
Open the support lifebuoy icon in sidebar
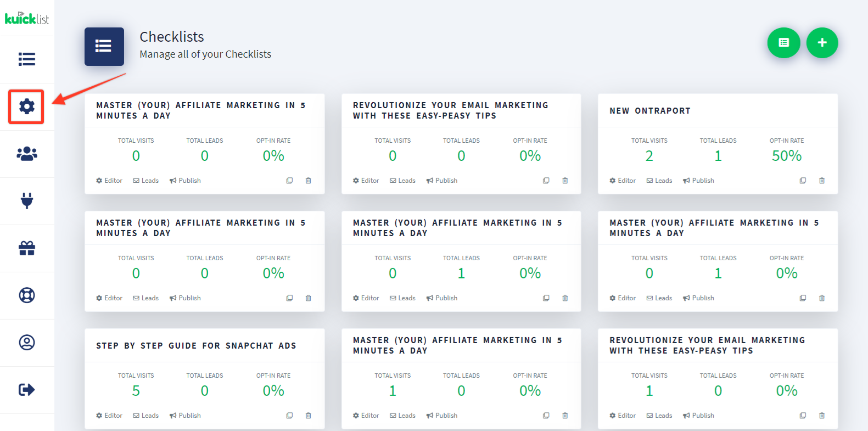(x=27, y=295)
